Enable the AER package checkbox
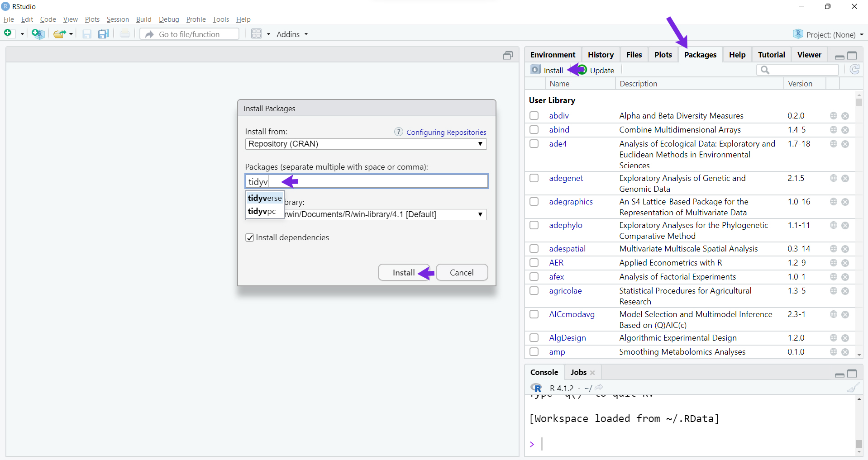Image resolution: width=868 pixels, height=460 pixels. 534,263
